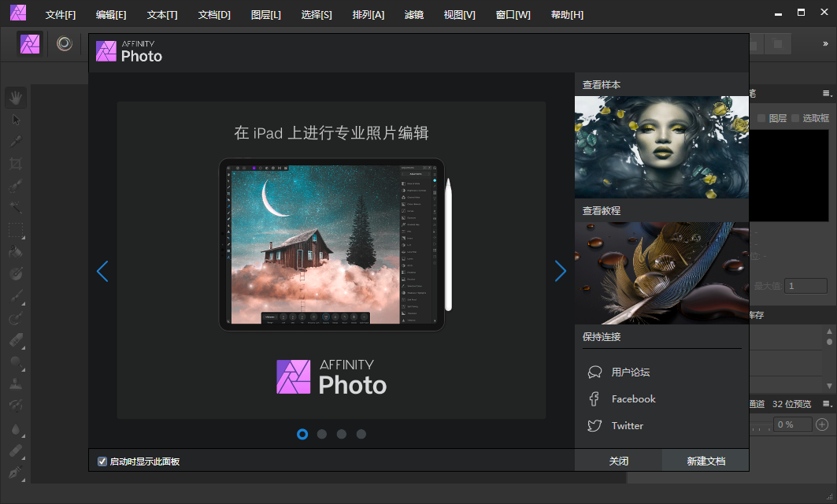The width and height of the screenshot is (837, 504).
Task: Toggle the 图层 checkbox in the background panel
Action: (x=761, y=118)
